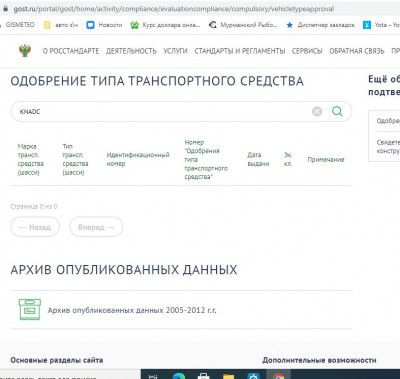Click the Страница 0 из 0 text
400x379 pixels.
(34, 206)
